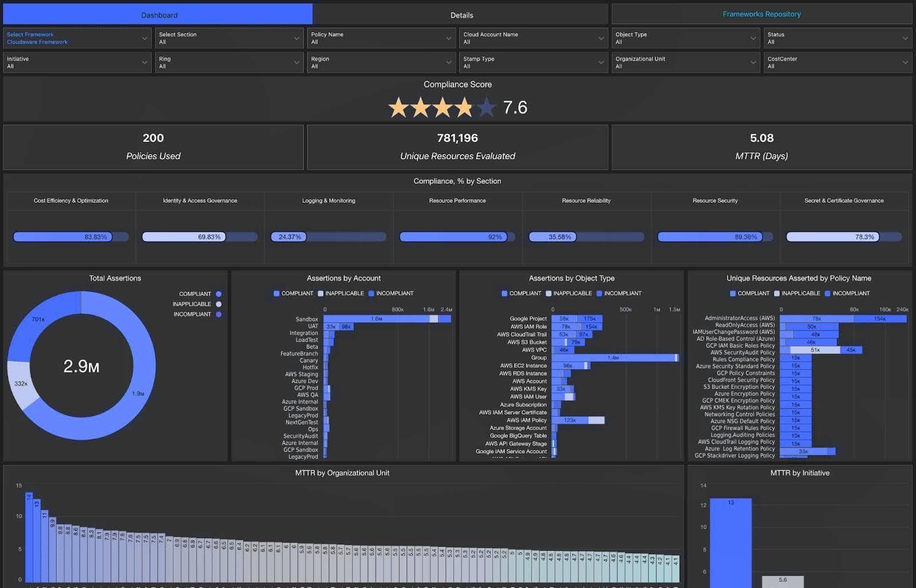Image resolution: width=916 pixels, height=588 pixels.
Task: Click the 200 Policies Used card
Action: click(x=153, y=147)
